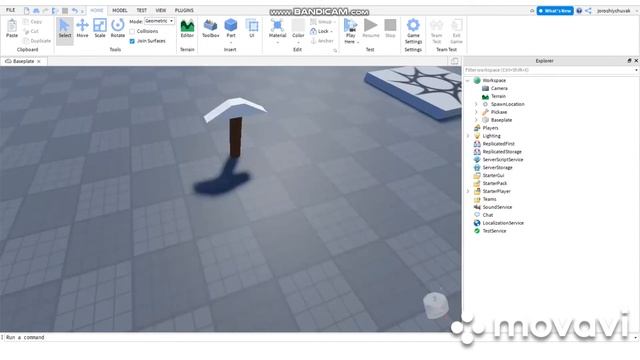Click the view orientation cube in viewport
This screenshot has width=640, height=360.
pos(436,305)
